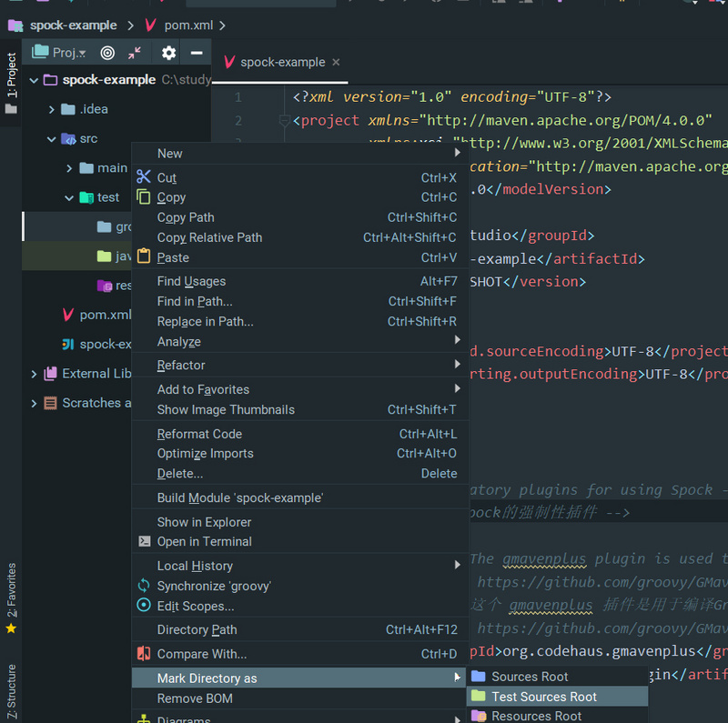Screen dimensions: 728x723
Task: Open Project panel settings gear
Action: pyautogui.click(x=168, y=53)
